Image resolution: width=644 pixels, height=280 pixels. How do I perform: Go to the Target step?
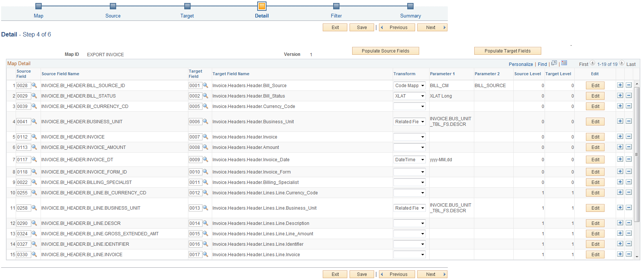coord(187,16)
